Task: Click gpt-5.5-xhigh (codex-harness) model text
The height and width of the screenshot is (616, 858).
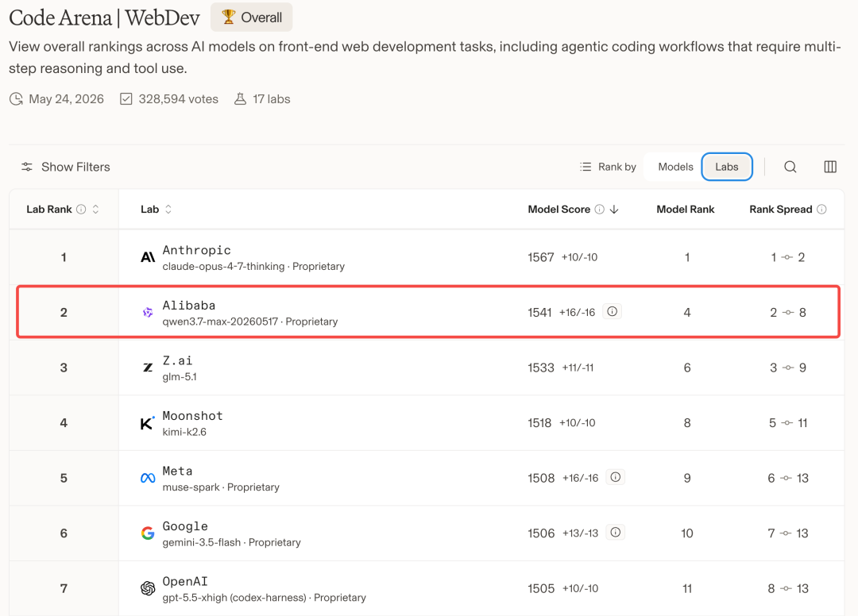Action: (x=234, y=598)
